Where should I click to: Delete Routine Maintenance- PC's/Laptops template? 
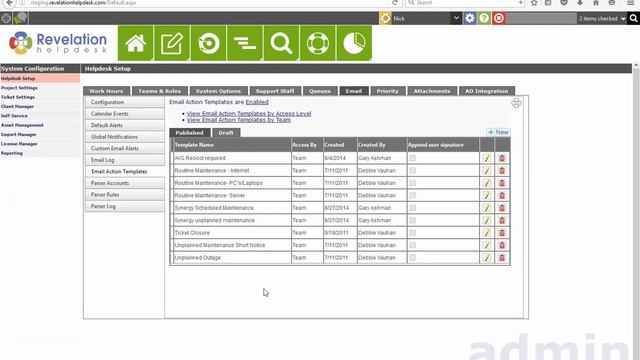click(x=502, y=183)
